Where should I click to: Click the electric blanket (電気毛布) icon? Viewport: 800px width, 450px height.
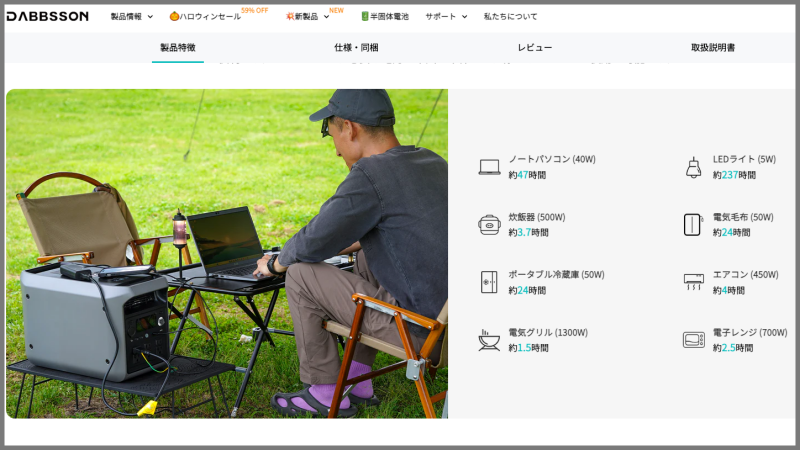pos(693,224)
